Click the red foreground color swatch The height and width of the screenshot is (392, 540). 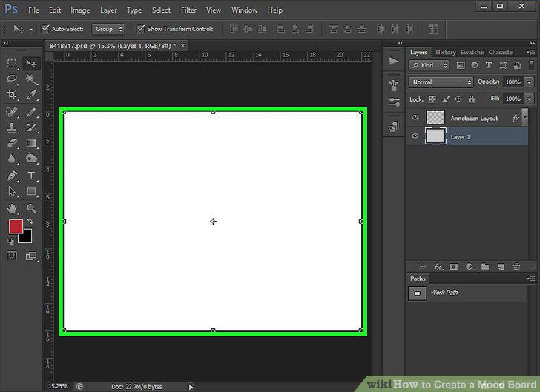[x=16, y=227]
